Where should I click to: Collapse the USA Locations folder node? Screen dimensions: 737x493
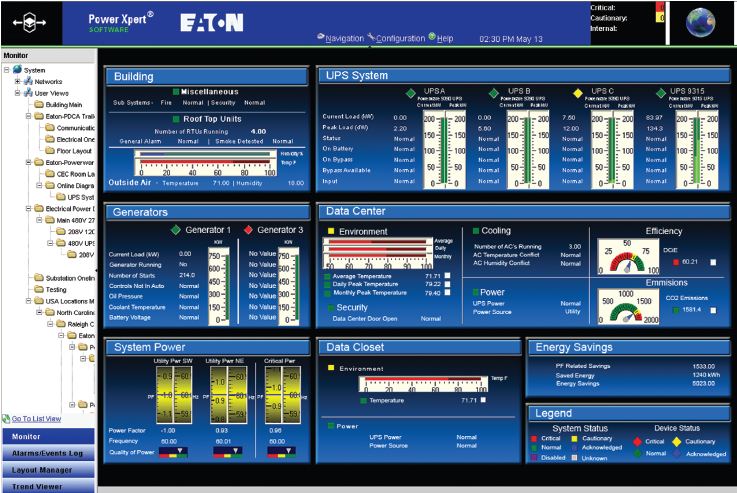[x=28, y=301]
